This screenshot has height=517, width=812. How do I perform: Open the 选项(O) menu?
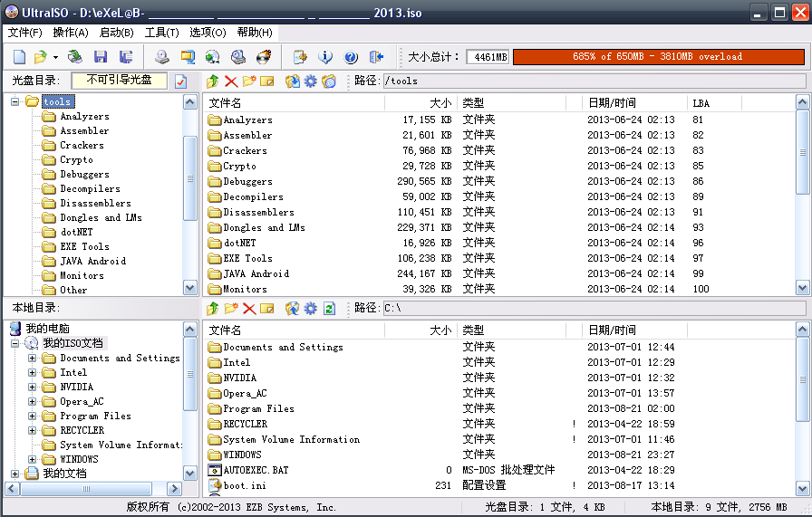click(x=208, y=33)
